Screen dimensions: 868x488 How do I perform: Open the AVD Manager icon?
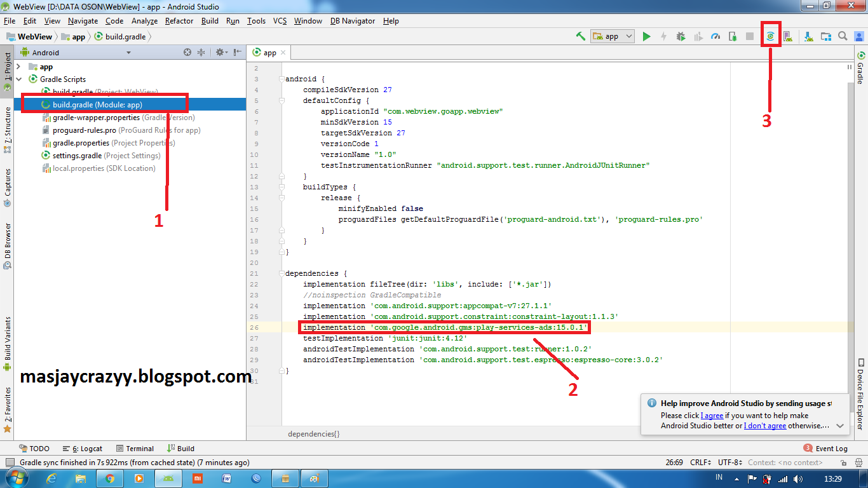coord(787,37)
